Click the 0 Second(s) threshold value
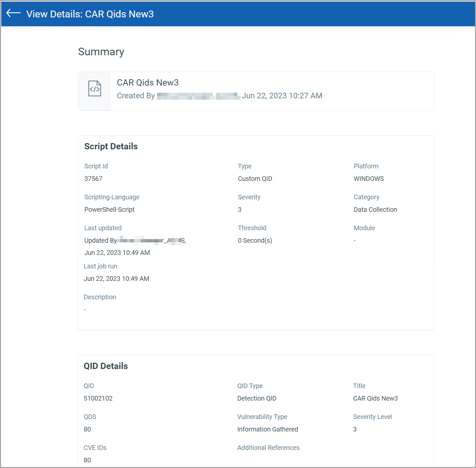This screenshot has width=476, height=468. tap(255, 240)
